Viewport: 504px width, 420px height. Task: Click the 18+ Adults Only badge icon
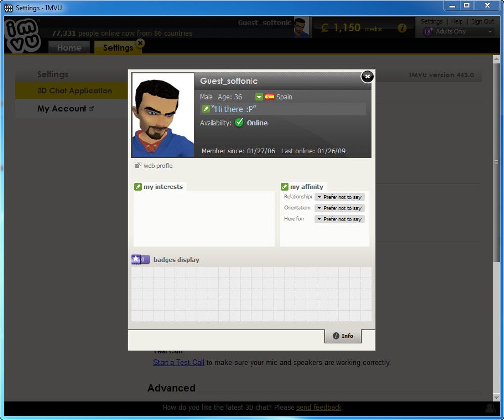click(428, 31)
